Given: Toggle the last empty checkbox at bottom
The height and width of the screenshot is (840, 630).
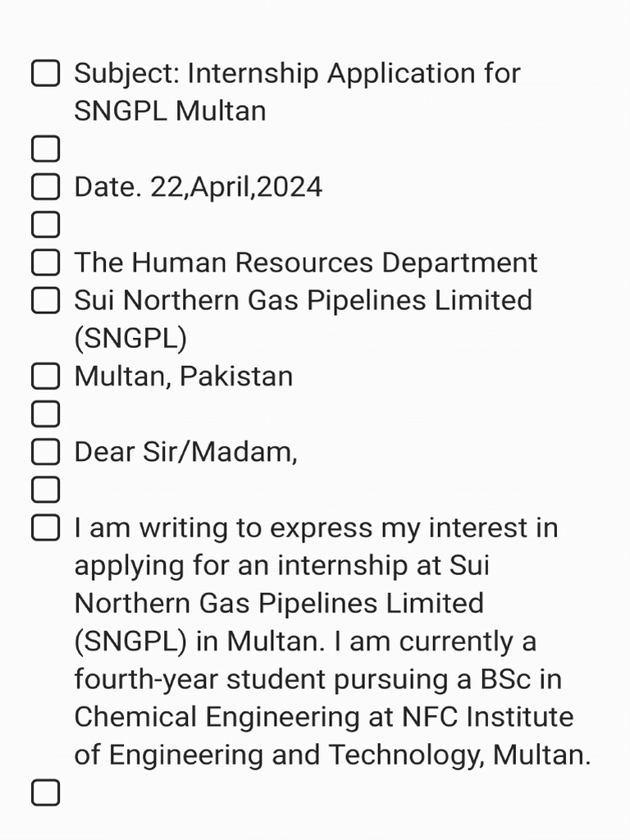Looking at the screenshot, I should (46, 792).
